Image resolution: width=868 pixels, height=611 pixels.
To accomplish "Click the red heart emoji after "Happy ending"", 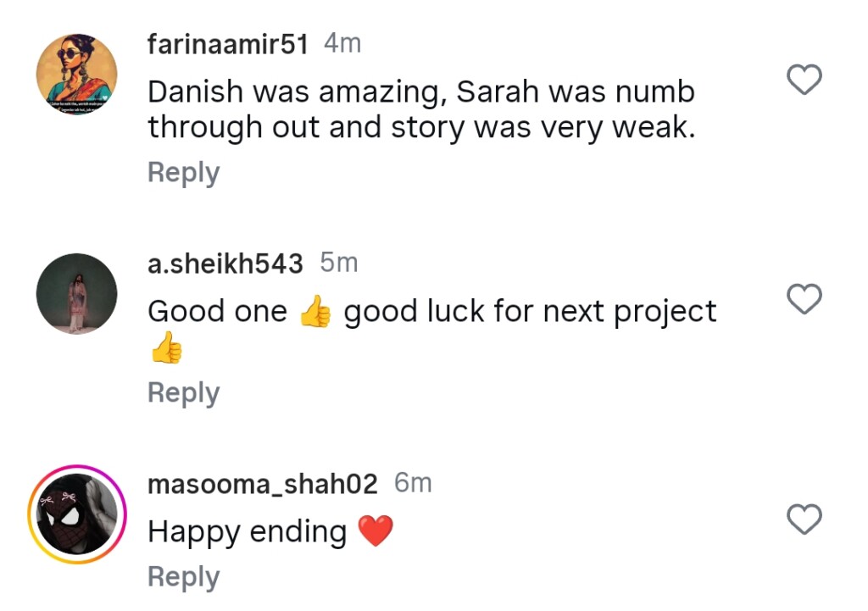I will point(375,532).
